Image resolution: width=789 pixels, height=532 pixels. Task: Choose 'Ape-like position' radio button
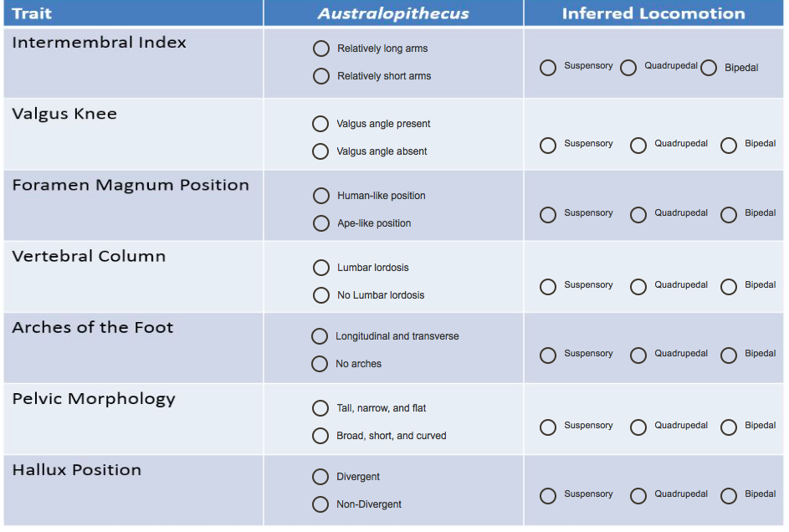point(320,223)
